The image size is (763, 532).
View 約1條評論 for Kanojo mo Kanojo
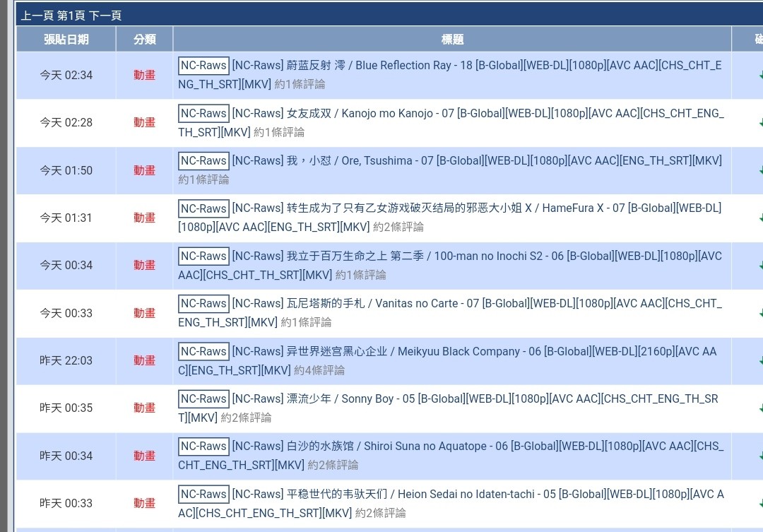click(x=279, y=132)
